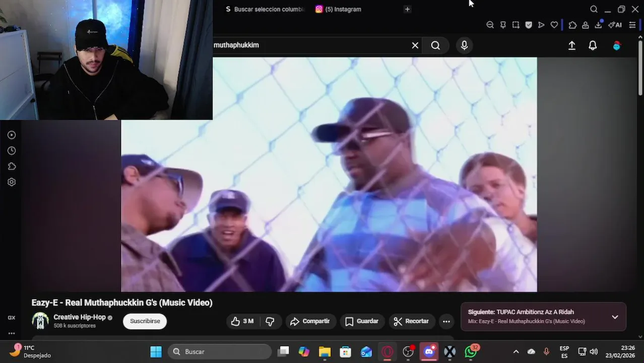
Task: Click the Windows taskbar Buscar box
Action: click(220, 351)
